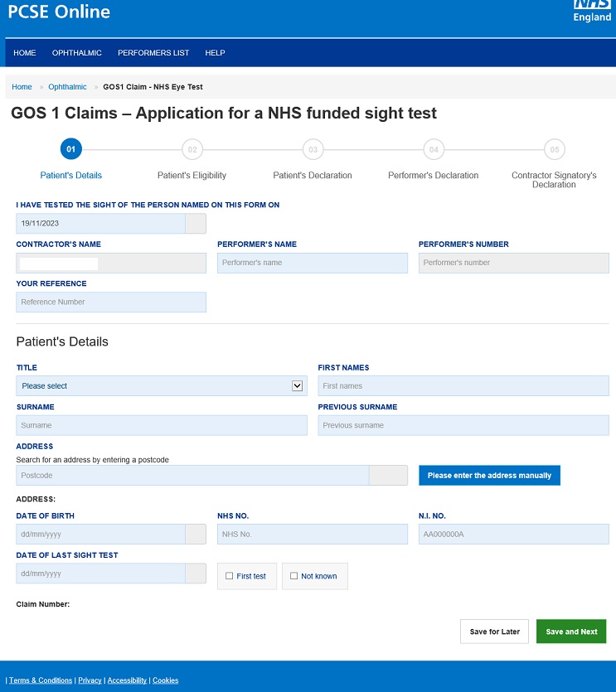This screenshot has height=692, width=616.
Task: Click the NHS England logo
Action: point(592,11)
